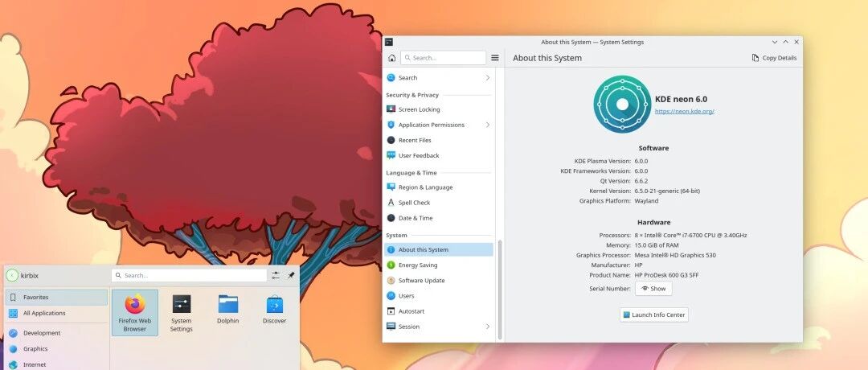Open Dolphin file manager from launcher
Image resolution: width=868 pixels, height=370 pixels.
tap(227, 310)
